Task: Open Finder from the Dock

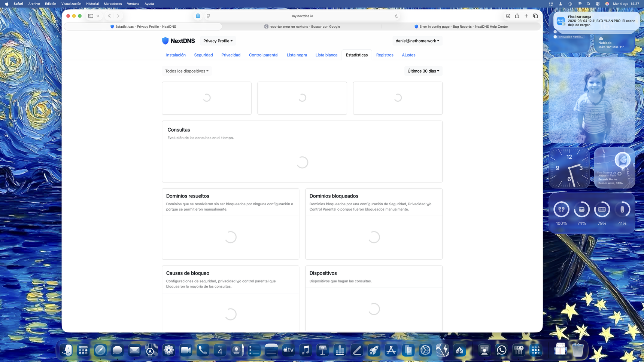Action: (x=67, y=350)
